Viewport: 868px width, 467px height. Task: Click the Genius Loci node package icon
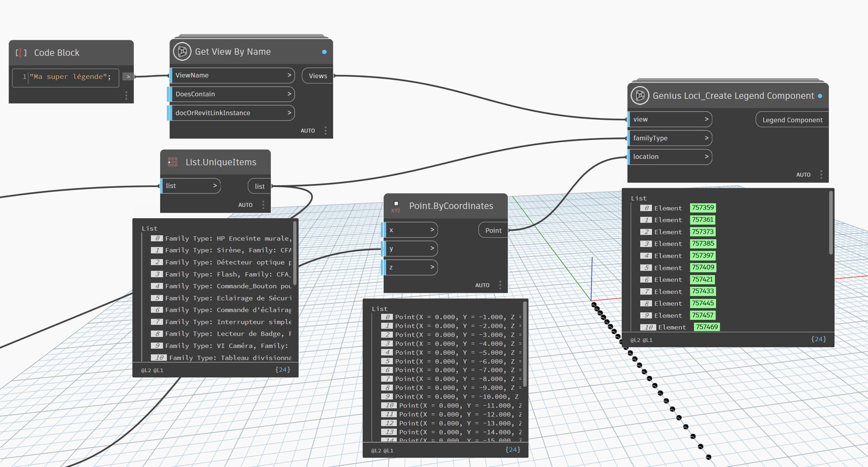(640, 95)
